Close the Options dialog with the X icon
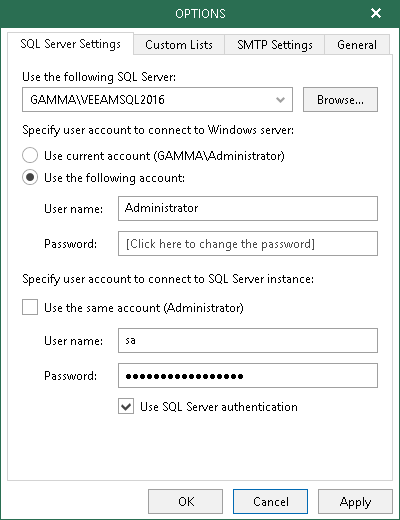This screenshot has width=400, height=520. (376, 13)
